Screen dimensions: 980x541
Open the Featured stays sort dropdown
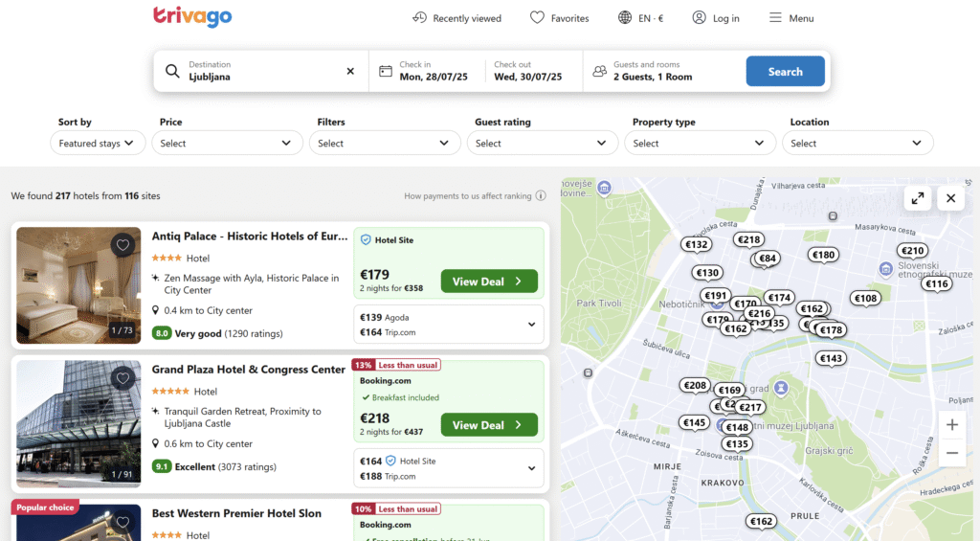coord(98,144)
